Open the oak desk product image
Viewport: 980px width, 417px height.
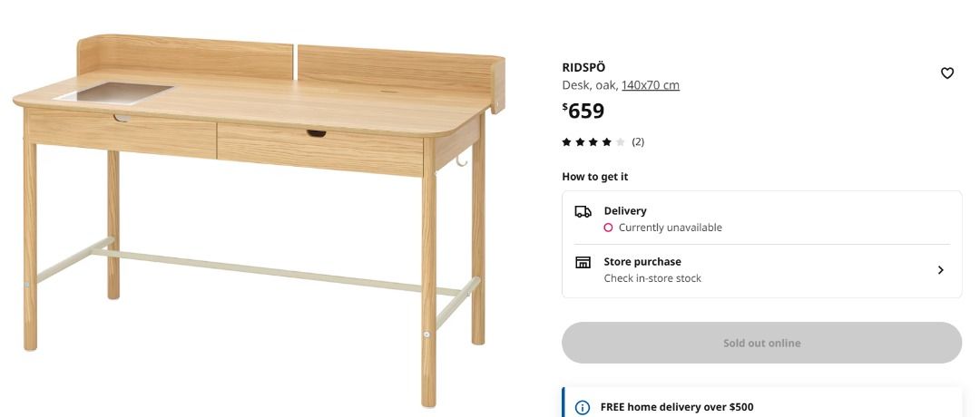tap(259, 219)
